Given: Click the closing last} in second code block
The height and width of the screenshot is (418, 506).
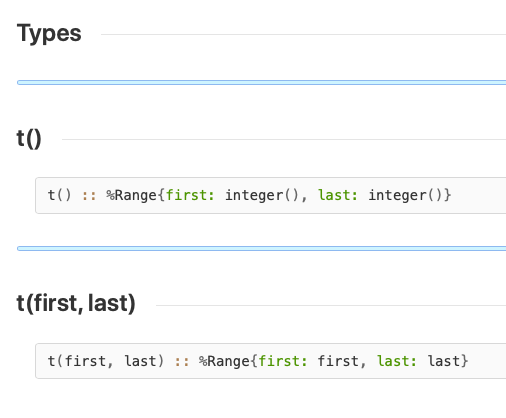Looking at the screenshot, I should pyautogui.click(x=448, y=361).
